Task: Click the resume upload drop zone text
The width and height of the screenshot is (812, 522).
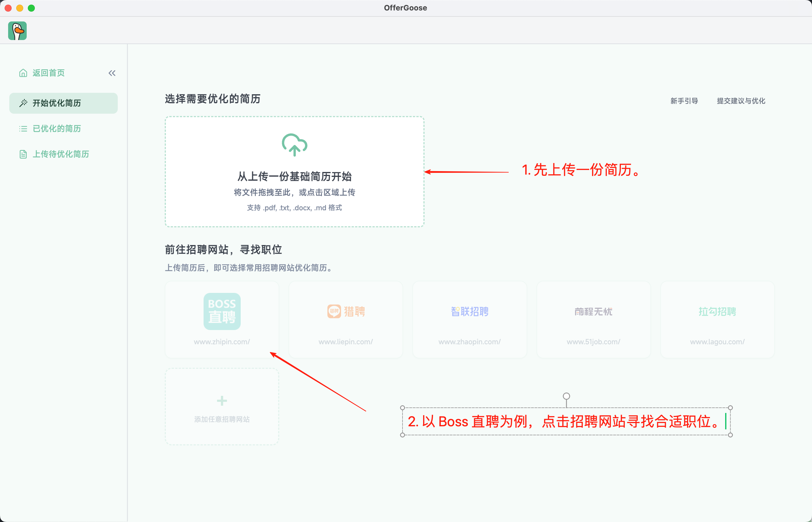Action: 294,177
